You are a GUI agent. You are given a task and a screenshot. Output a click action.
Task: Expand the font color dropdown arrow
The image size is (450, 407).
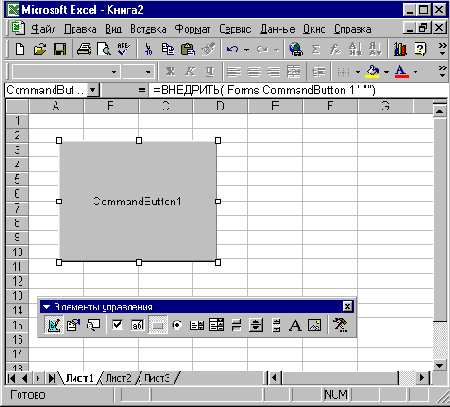click(x=415, y=72)
